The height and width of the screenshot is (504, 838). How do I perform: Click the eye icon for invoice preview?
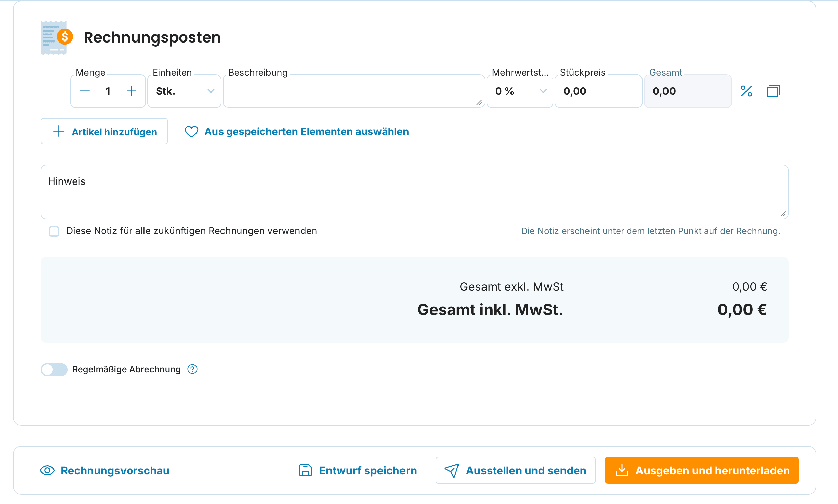click(x=47, y=470)
